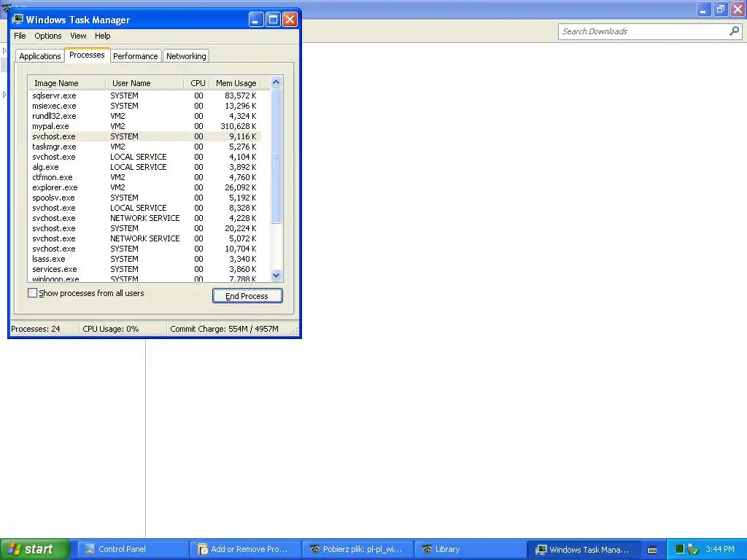The width and height of the screenshot is (747, 560).
Task: Click the End Process button
Action: click(x=247, y=296)
